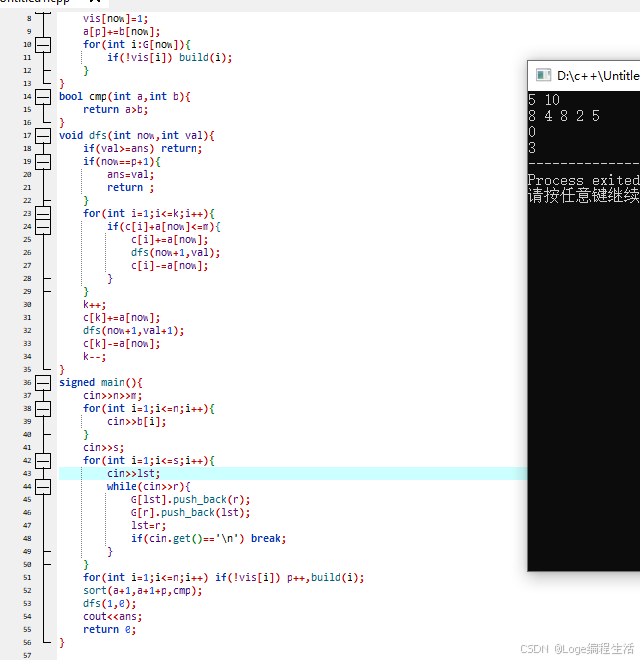Collapse the for-loop fold at line 38
Image resolution: width=640 pixels, height=660 pixels.
43,409
